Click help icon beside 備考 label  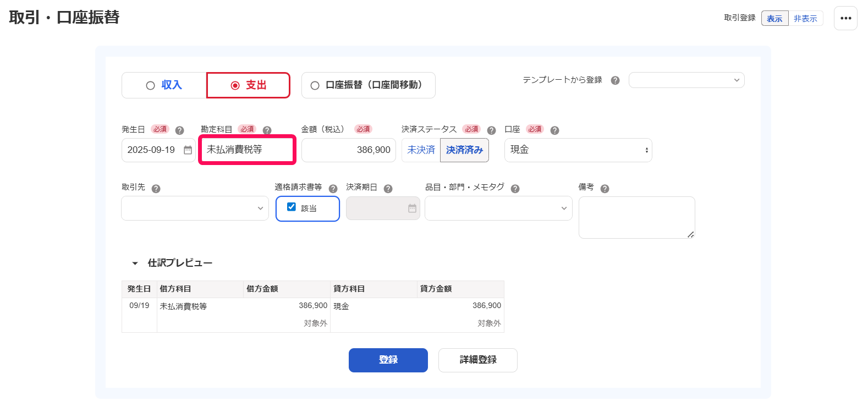tap(605, 189)
